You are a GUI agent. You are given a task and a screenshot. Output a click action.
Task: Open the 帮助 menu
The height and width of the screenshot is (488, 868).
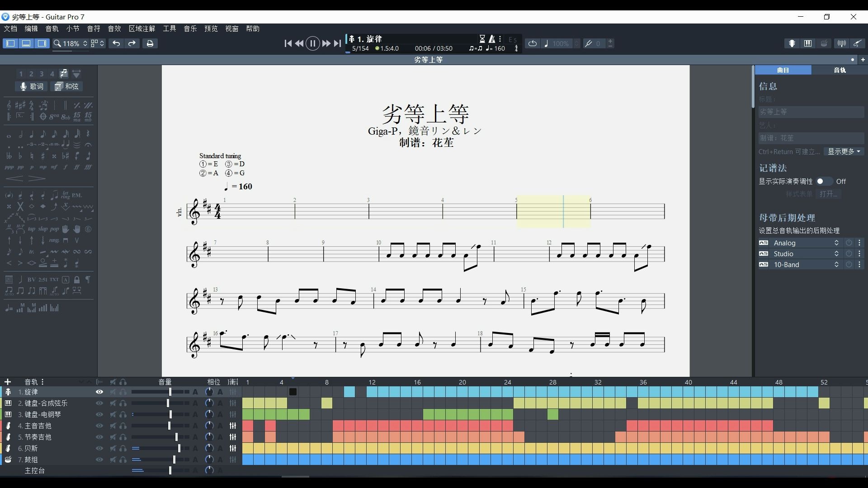[x=253, y=28]
